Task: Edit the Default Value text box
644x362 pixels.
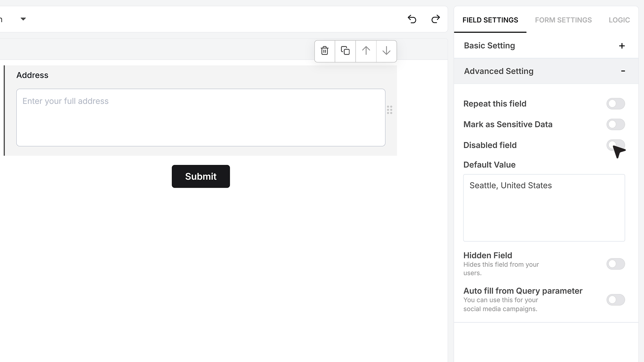Action: pos(544,208)
